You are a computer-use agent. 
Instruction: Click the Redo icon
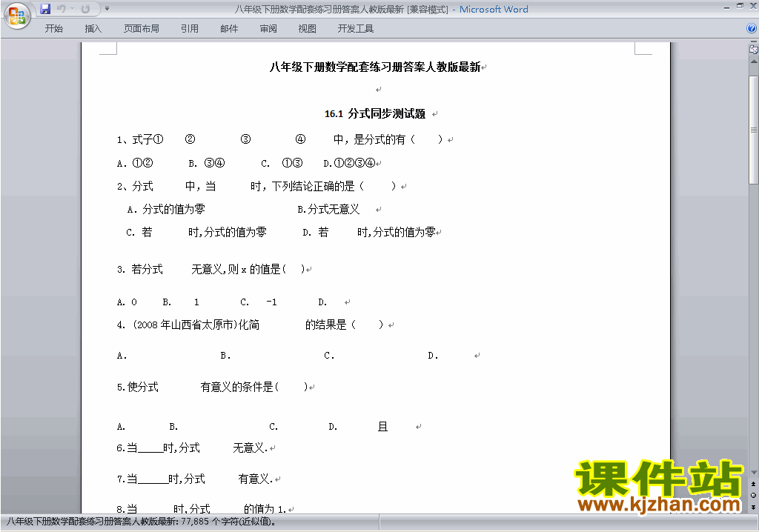point(85,9)
